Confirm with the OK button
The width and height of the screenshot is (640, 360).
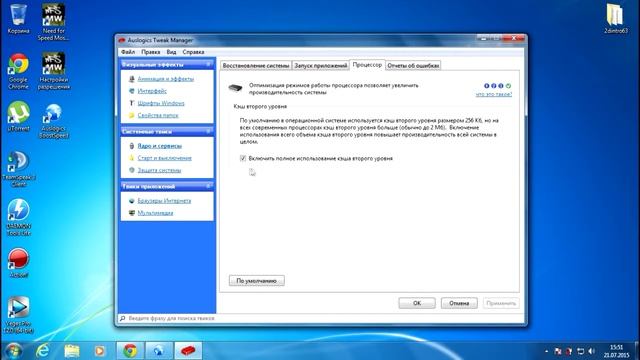click(x=417, y=303)
